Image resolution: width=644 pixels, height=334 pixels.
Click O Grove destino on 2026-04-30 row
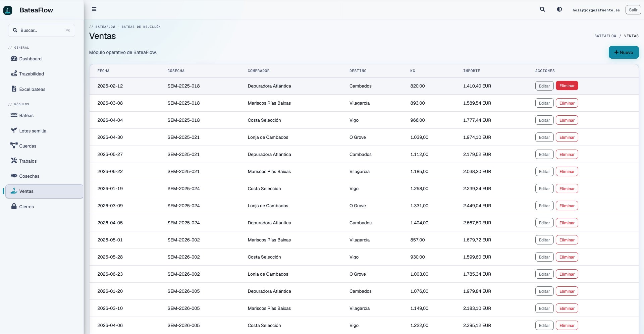[x=358, y=137]
